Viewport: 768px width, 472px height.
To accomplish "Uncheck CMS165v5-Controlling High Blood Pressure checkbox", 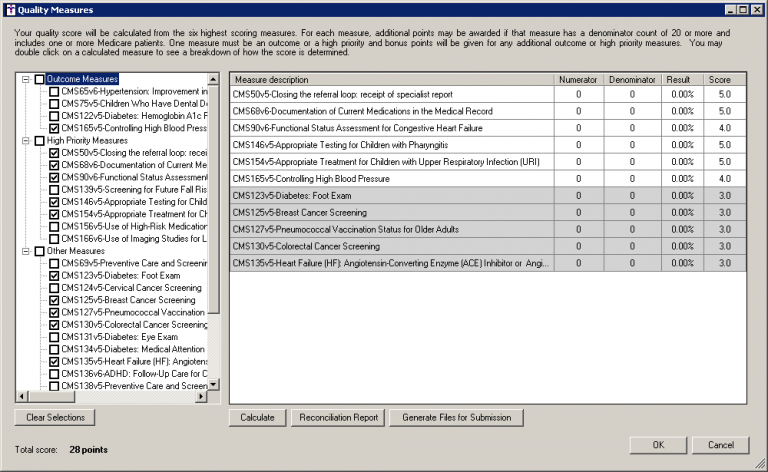I will (x=54, y=128).
